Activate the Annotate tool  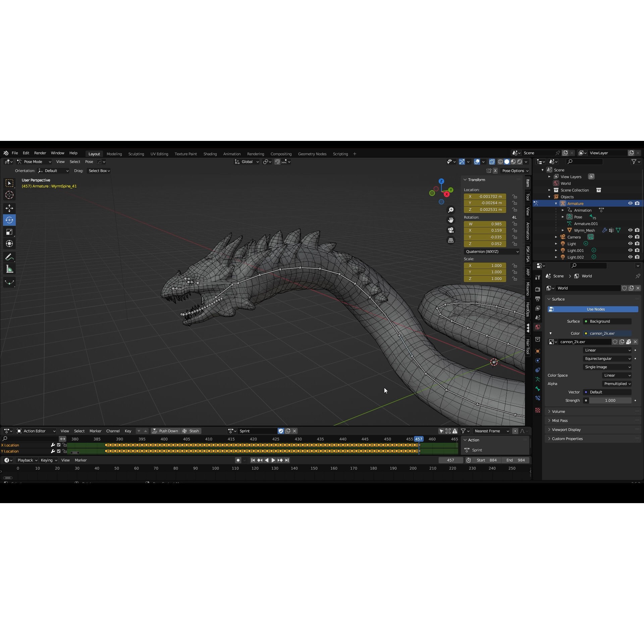pos(9,257)
